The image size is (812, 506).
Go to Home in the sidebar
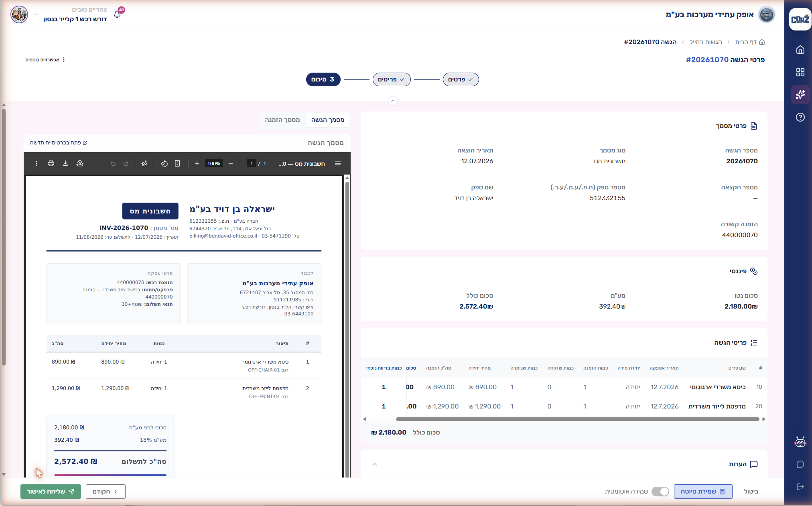coord(800,49)
